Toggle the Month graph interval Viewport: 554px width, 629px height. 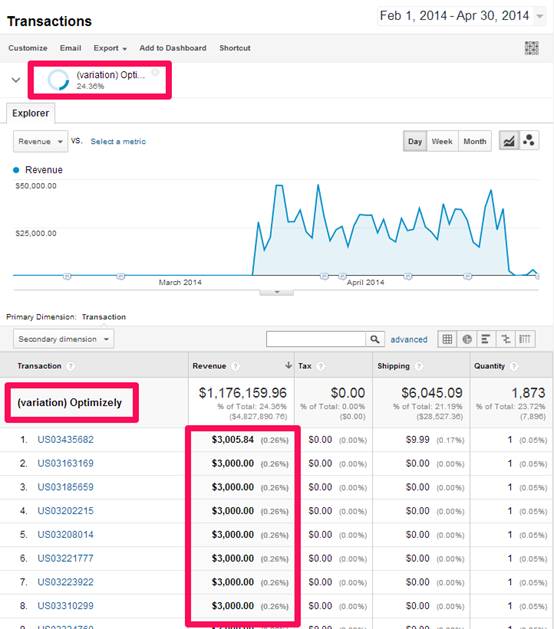475,141
